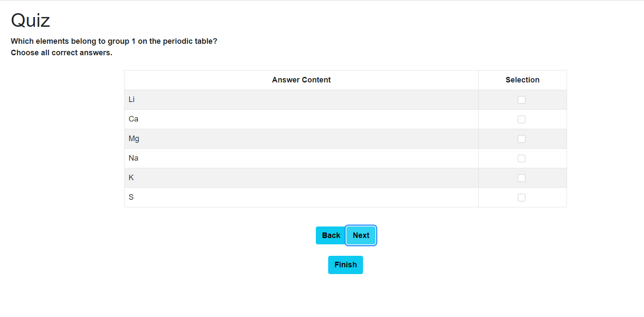Click the Finish button
Image resolution: width=644 pixels, height=317 pixels.
pos(345,264)
